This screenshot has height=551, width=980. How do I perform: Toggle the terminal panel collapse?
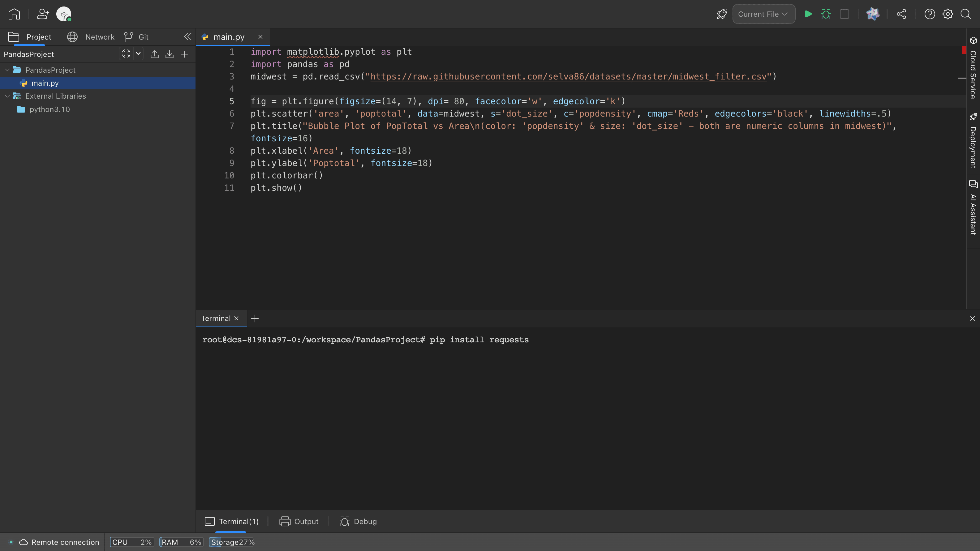pos(972,318)
